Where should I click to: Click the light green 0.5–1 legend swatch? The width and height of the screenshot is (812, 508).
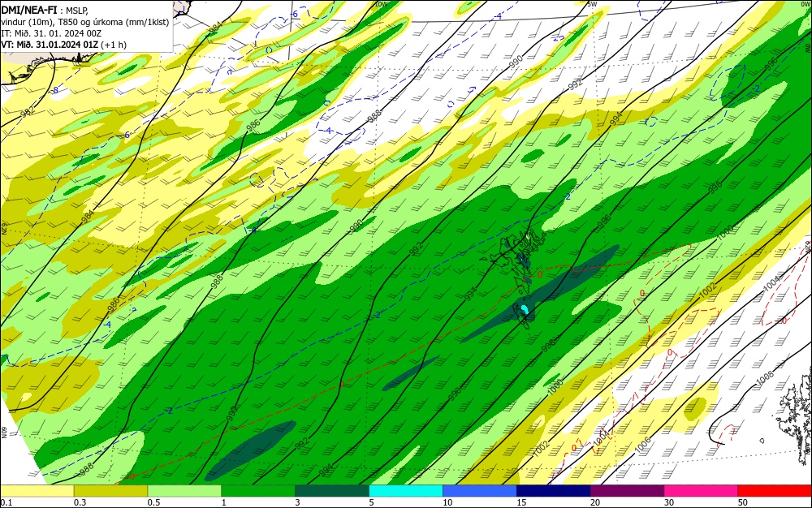[x=184, y=490]
